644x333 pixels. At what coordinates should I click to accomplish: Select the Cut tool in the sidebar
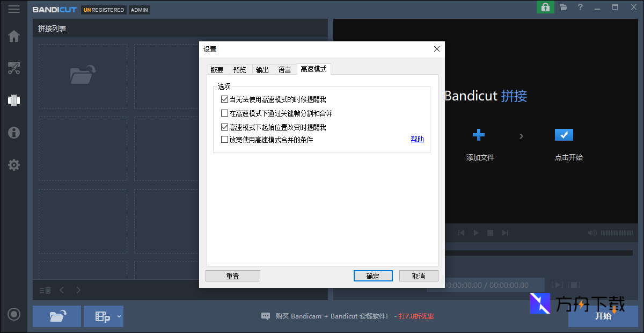(x=14, y=68)
